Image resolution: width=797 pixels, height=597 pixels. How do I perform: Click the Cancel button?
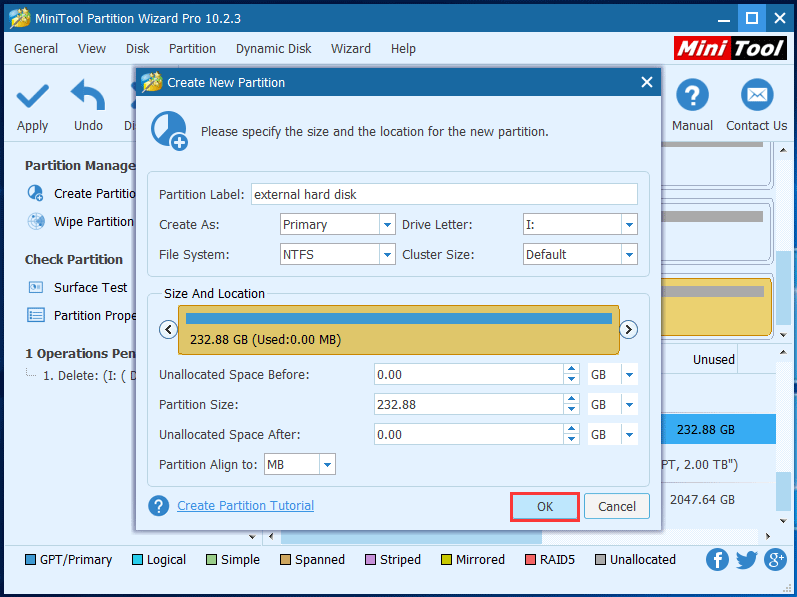point(617,507)
